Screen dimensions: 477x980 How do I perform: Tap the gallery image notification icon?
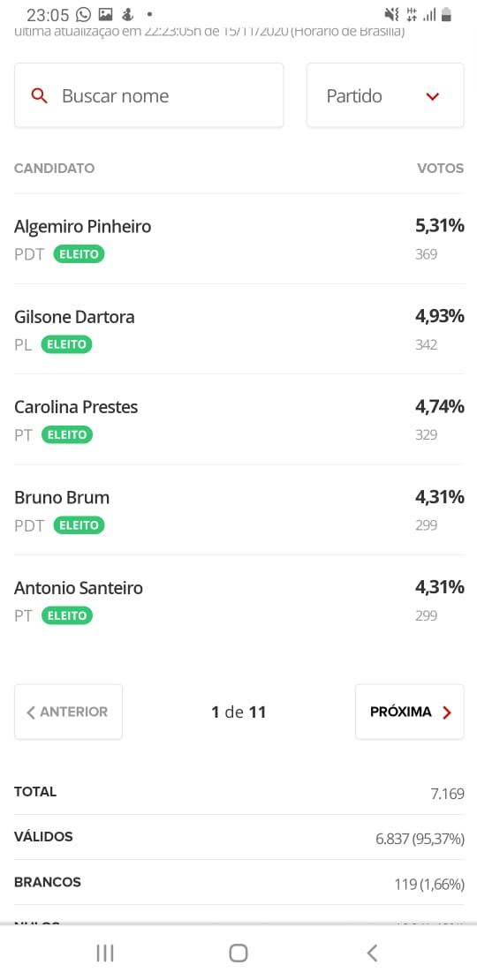pyautogui.click(x=106, y=14)
